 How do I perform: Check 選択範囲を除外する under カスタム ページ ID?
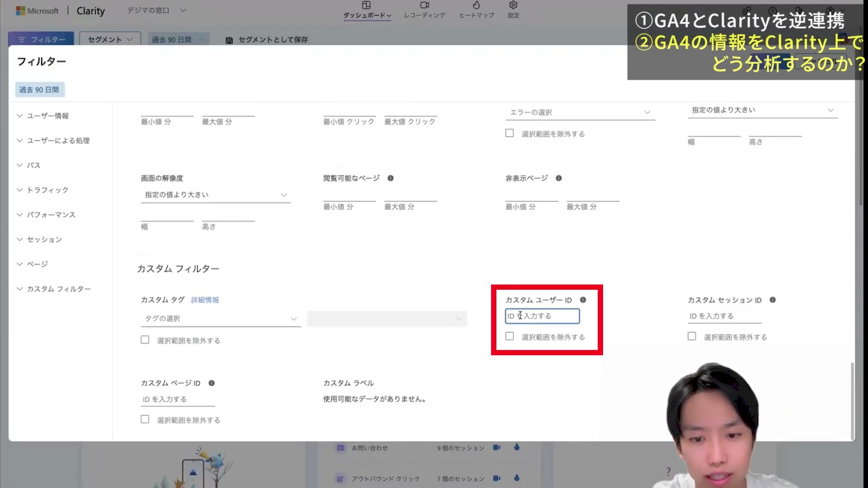[x=145, y=419]
